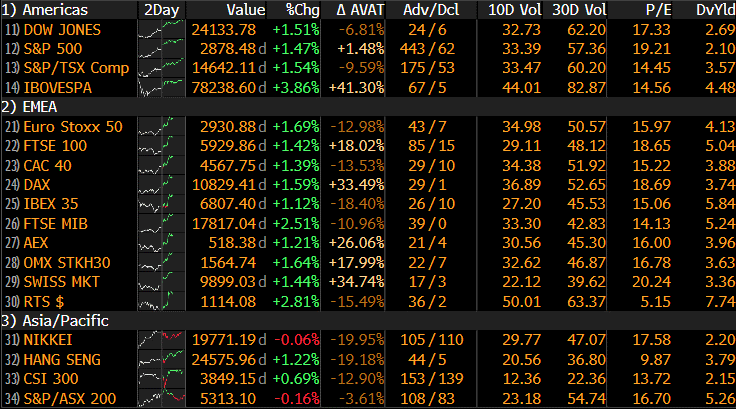736x409 pixels.
Task: Open the DOW JONES 2Day sparkline chart
Action: tap(161, 30)
